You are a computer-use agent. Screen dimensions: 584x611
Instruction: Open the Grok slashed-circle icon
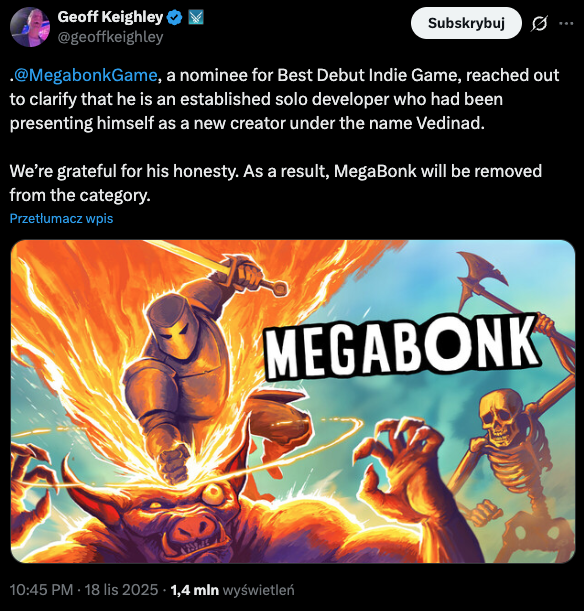click(x=539, y=23)
